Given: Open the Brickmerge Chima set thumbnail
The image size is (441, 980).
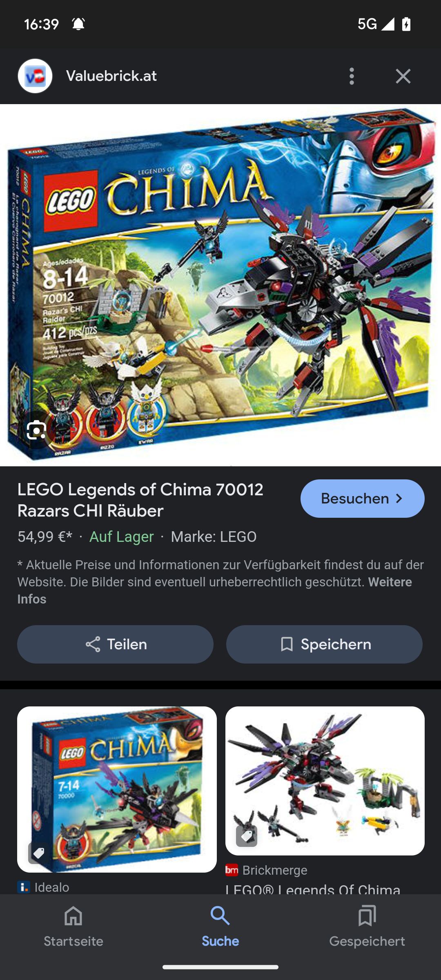Looking at the screenshot, I should pos(325,781).
